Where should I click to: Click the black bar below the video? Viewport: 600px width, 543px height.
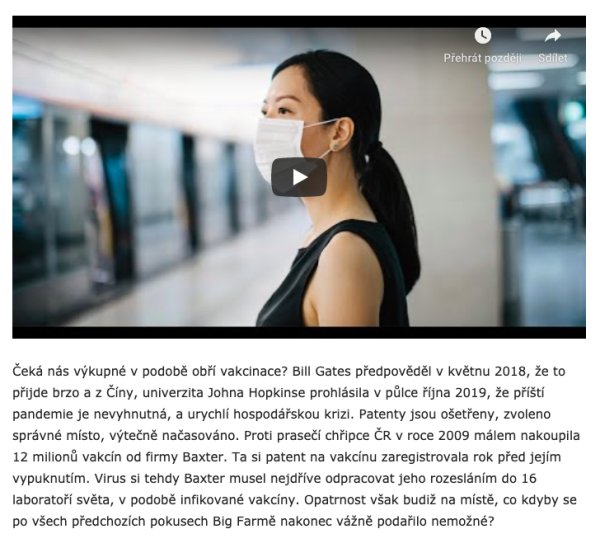299,333
